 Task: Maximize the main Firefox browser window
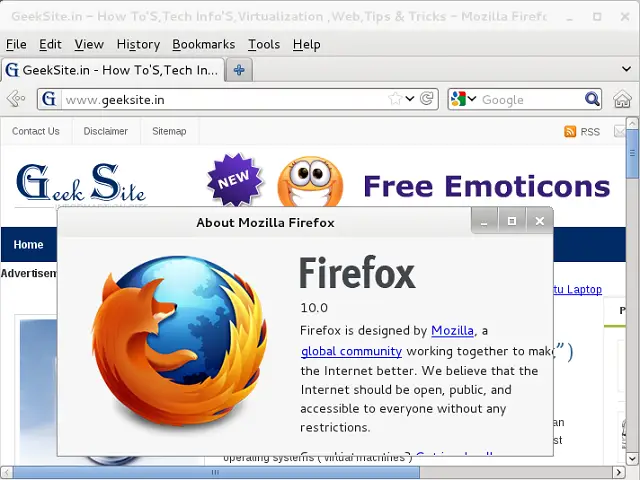(597, 17)
